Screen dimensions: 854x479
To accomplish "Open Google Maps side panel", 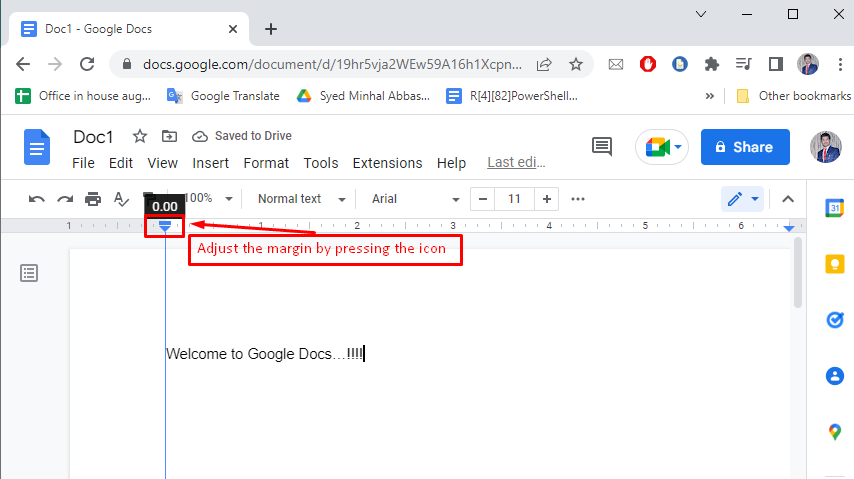I will coord(834,432).
